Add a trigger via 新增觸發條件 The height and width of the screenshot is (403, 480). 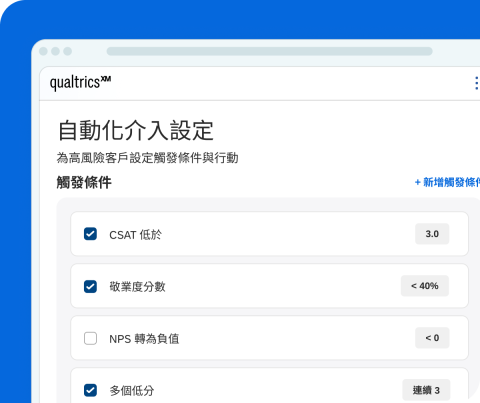pyautogui.click(x=447, y=182)
